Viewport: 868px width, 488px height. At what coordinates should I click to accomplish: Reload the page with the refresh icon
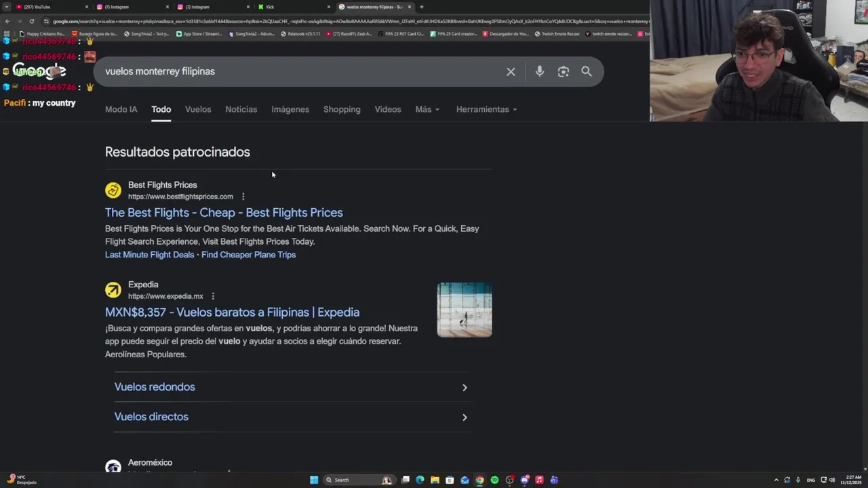31,21
